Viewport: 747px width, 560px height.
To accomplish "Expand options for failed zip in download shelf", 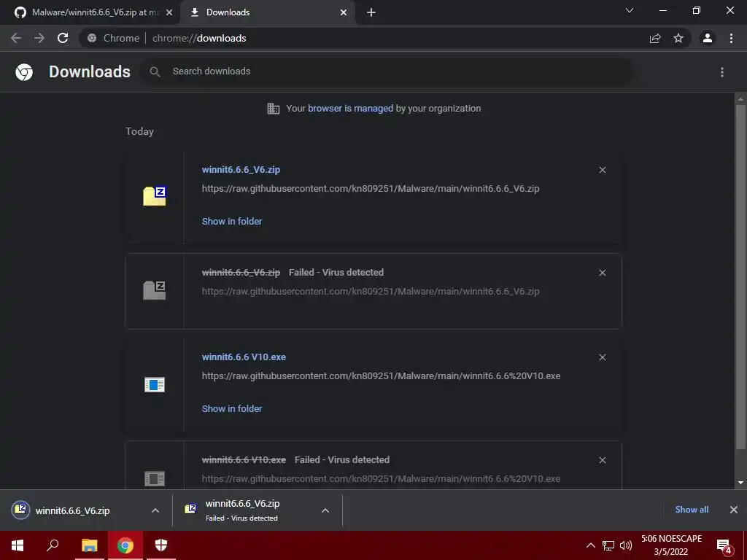I will pos(325,510).
